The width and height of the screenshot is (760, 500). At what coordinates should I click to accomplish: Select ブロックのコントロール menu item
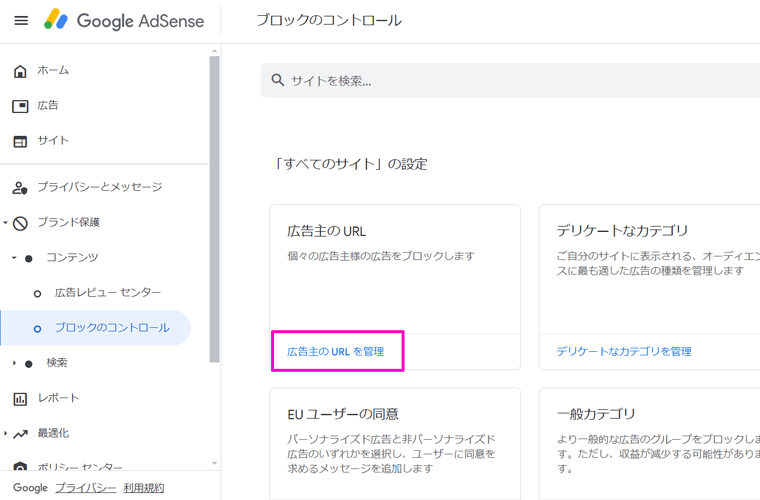(x=112, y=328)
